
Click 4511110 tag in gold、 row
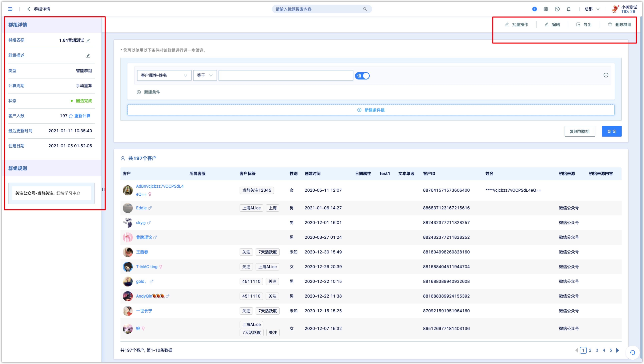pos(251,282)
